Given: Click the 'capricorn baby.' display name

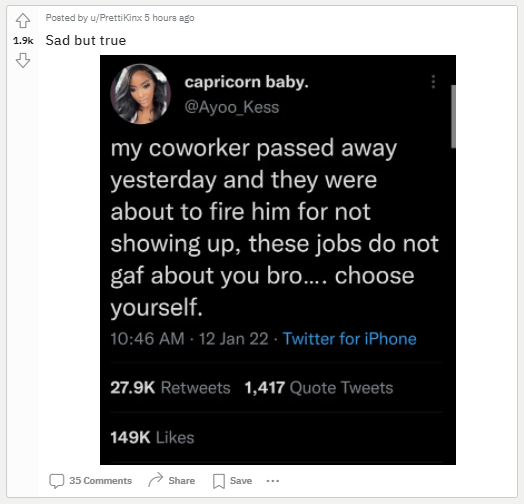Looking at the screenshot, I should [x=246, y=82].
